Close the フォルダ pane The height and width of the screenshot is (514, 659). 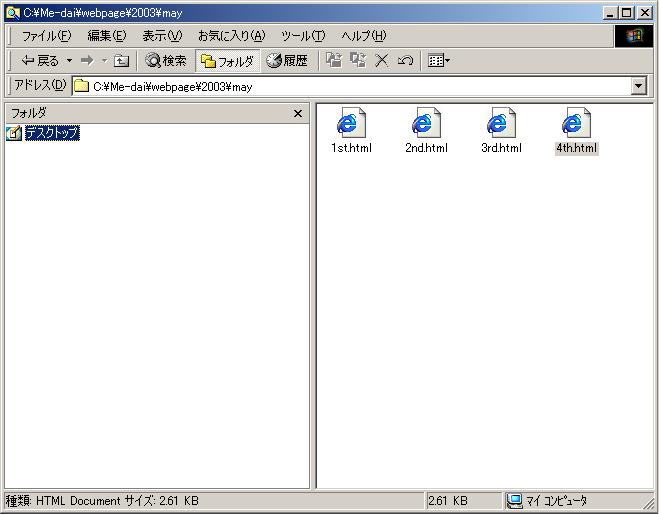click(x=298, y=113)
